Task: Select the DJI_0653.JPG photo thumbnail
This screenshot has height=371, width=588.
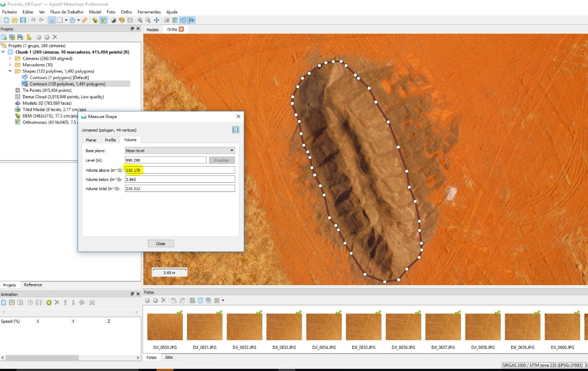Action: [284, 327]
